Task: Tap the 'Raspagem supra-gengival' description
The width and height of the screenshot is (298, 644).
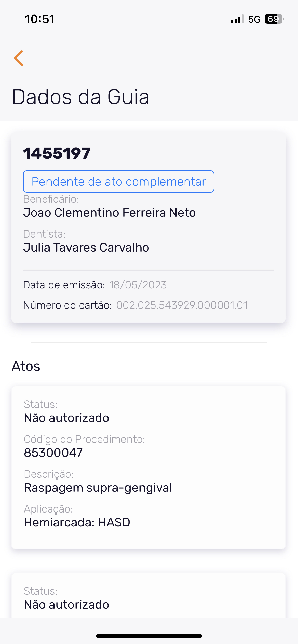Action: tap(98, 488)
